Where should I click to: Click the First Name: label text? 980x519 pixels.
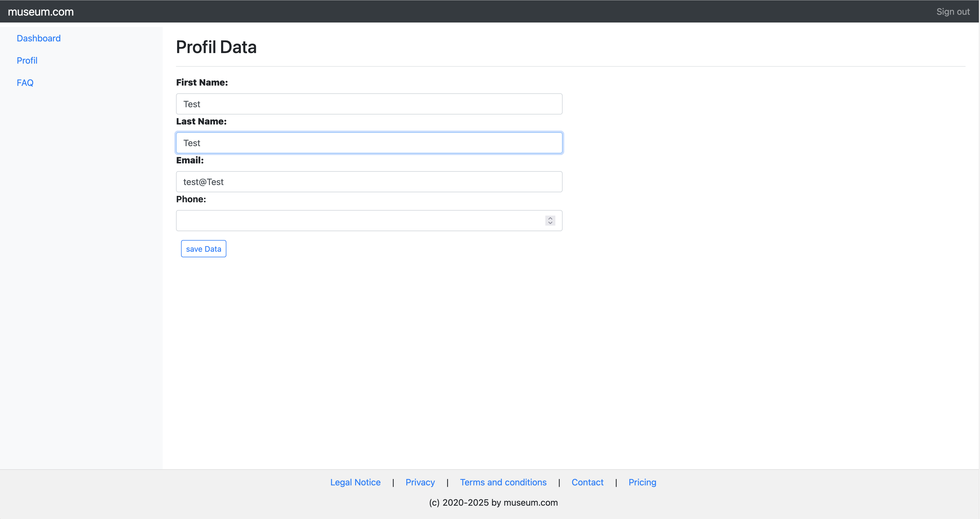click(x=202, y=83)
